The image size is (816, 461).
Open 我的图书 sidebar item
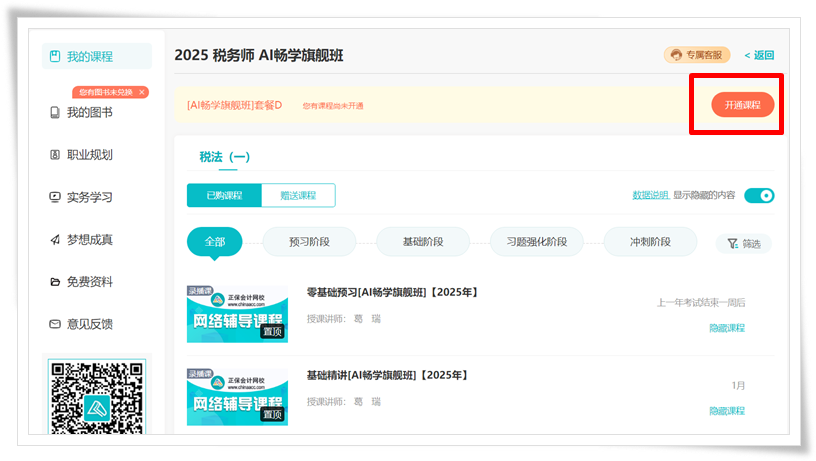89,112
